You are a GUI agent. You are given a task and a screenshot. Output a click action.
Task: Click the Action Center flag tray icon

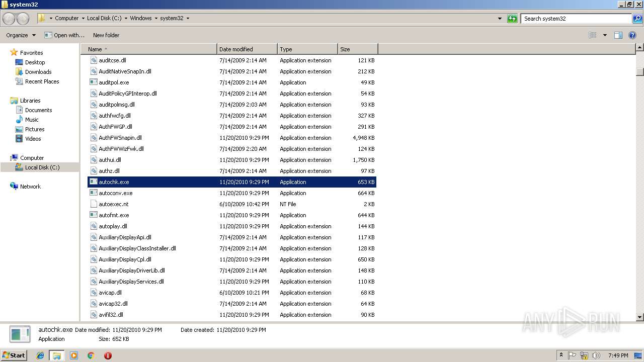573,355
